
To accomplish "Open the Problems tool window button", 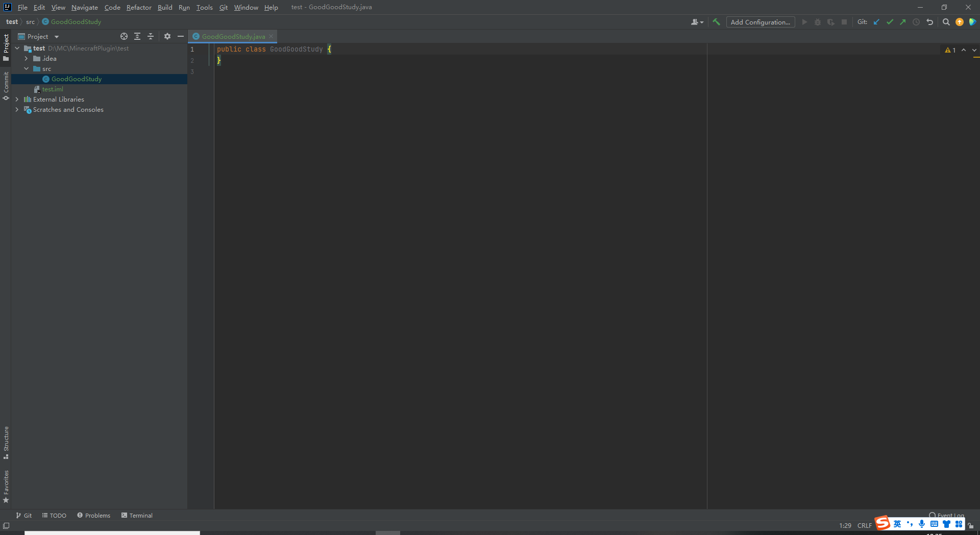I will (94, 515).
